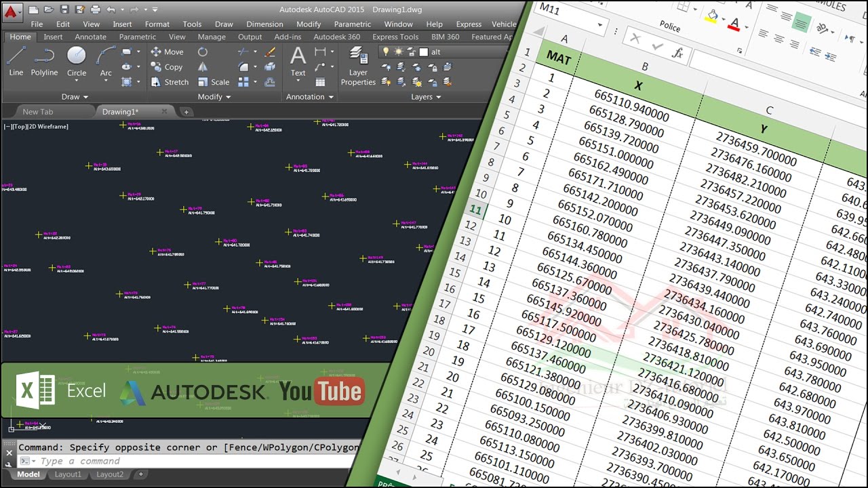Select the Stretch tool
The image size is (868, 488).
tap(170, 82)
